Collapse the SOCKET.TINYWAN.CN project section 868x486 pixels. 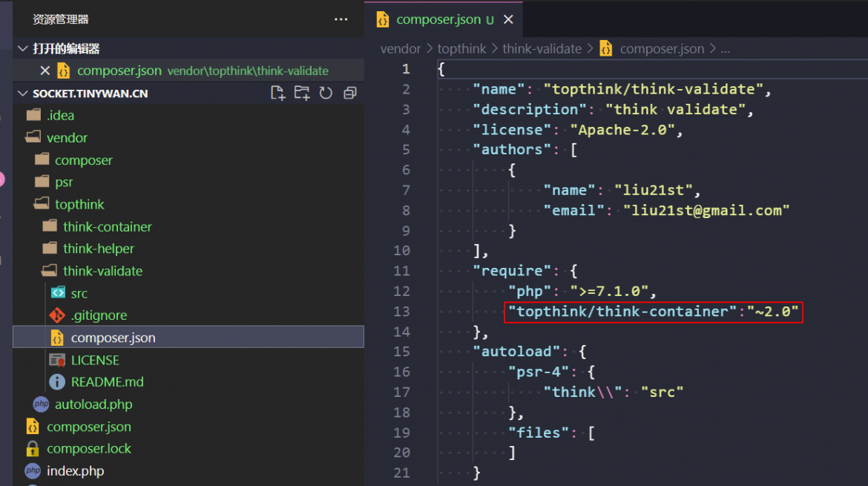pyautogui.click(x=23, y=93)
